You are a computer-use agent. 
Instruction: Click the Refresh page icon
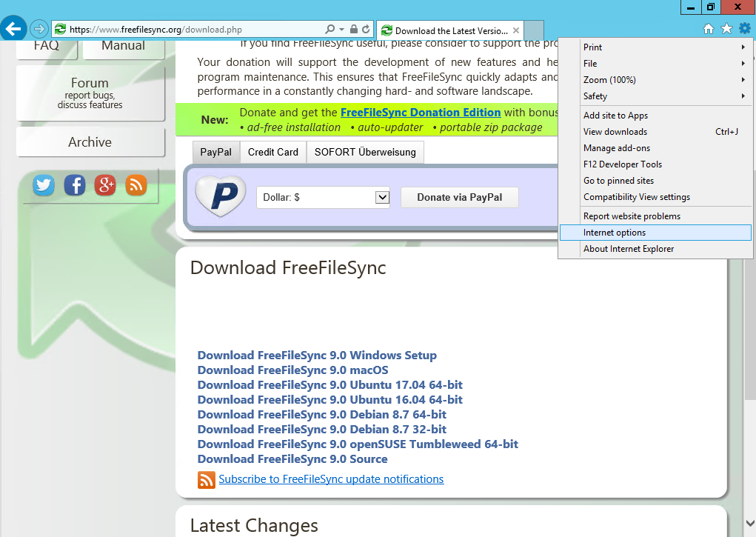(x=366, y=29)
